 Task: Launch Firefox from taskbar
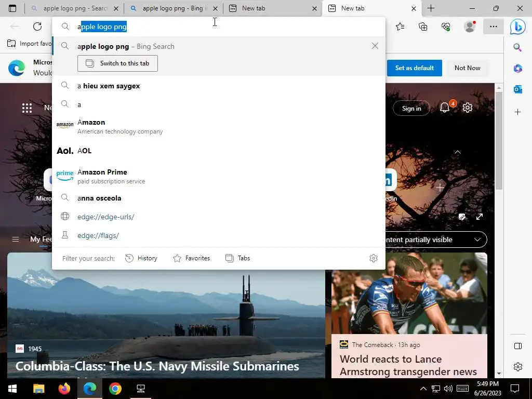(x=64, y=389)
